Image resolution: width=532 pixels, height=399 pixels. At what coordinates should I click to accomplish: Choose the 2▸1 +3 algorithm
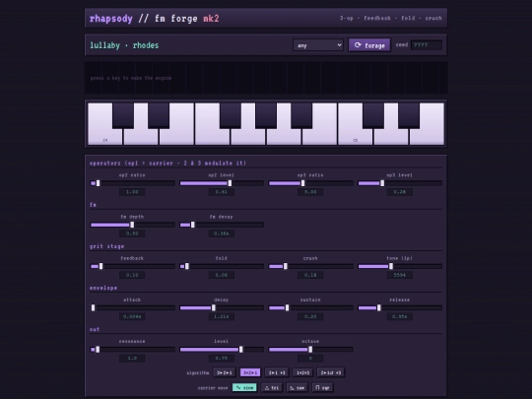(277, 372)
